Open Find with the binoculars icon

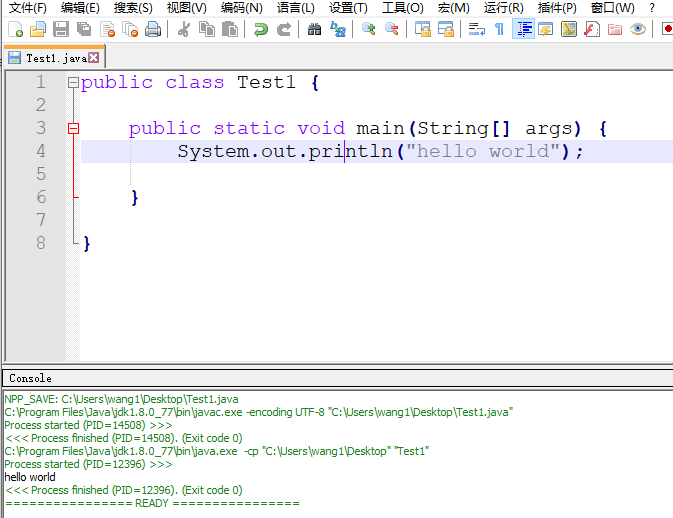pos(315,29)
